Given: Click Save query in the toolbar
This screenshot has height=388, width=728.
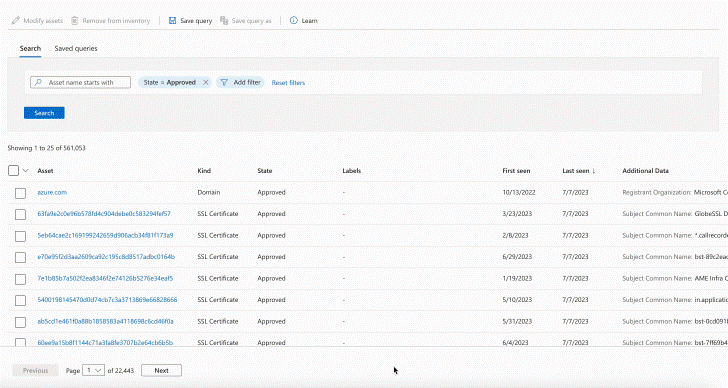Looking at the screenshot, I should (x=190, y=20).
